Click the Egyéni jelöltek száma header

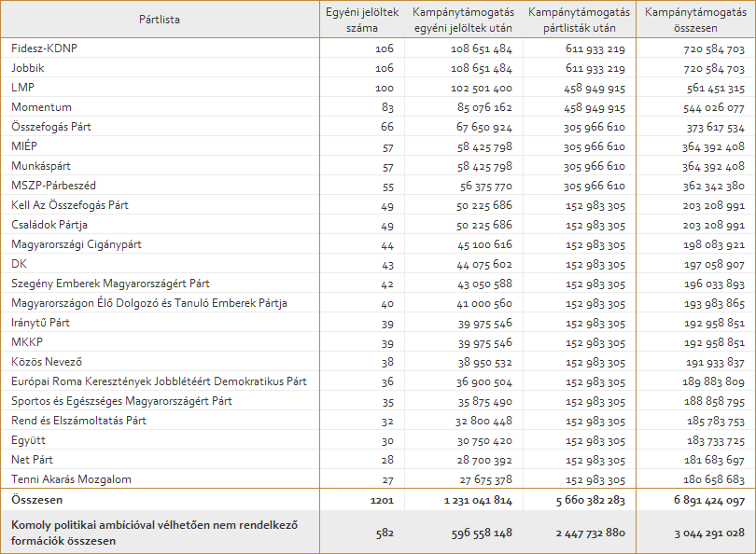tap(362, 20)
